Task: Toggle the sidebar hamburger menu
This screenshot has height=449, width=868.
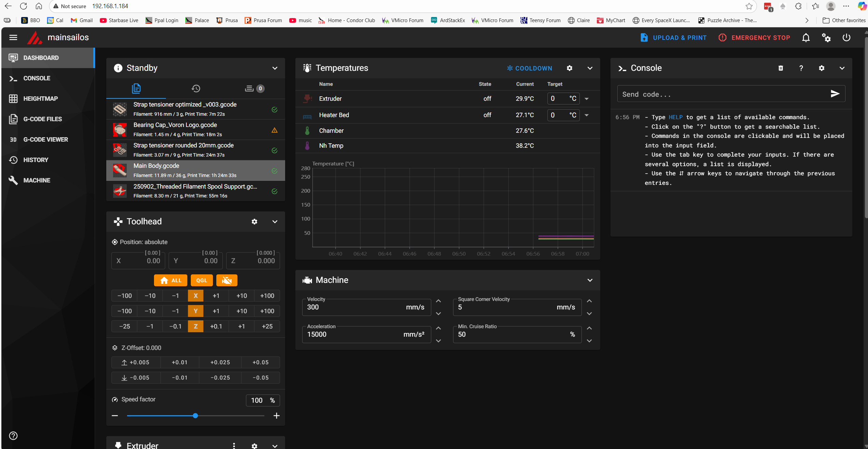Action: 13,37
